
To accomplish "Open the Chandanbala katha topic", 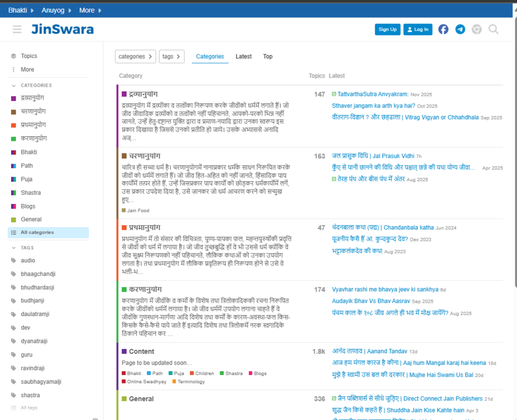I will [x=383, y=228].
